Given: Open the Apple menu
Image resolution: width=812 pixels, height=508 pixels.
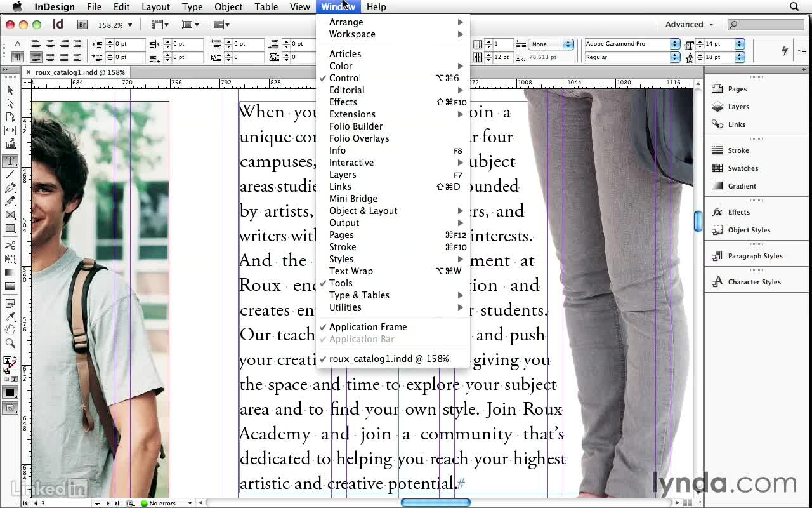Looking at the screenshot, I should click(18, 7).
